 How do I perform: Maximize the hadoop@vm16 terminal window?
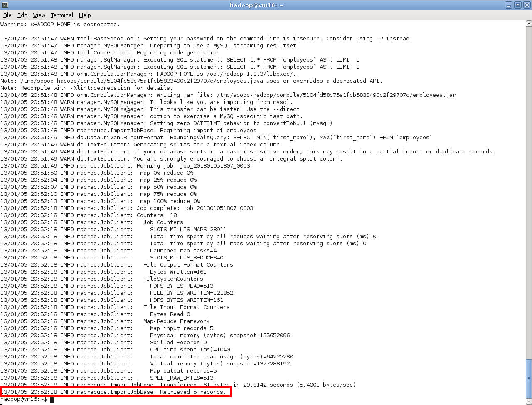518,5
